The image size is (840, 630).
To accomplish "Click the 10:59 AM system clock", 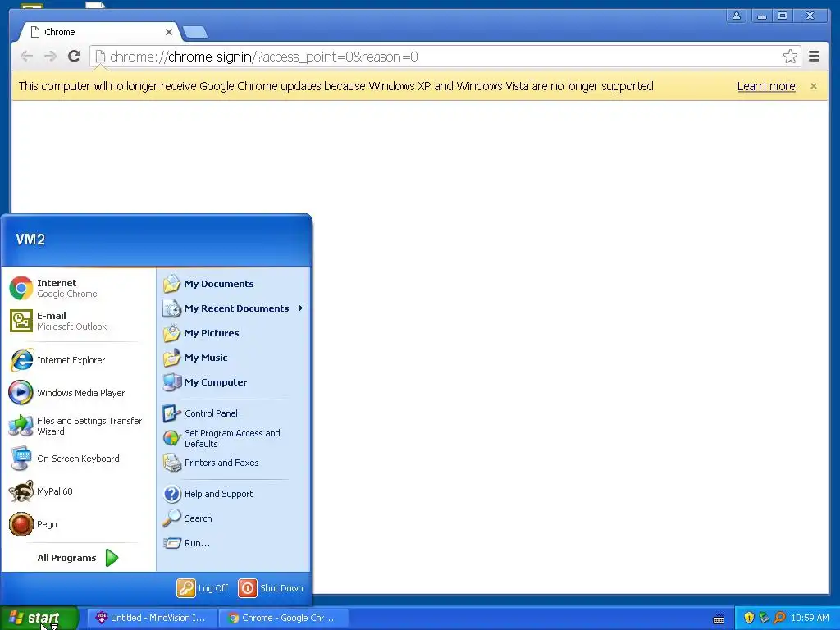I will point(810,618).
